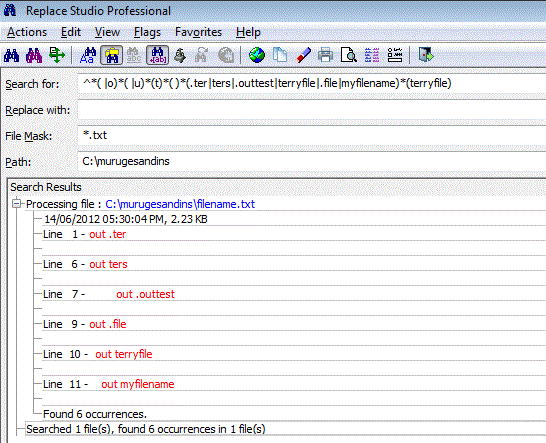Screen dimensions: 546x443
Task: Click the grayed binoculars refresh icon
Action: point(202,55)
